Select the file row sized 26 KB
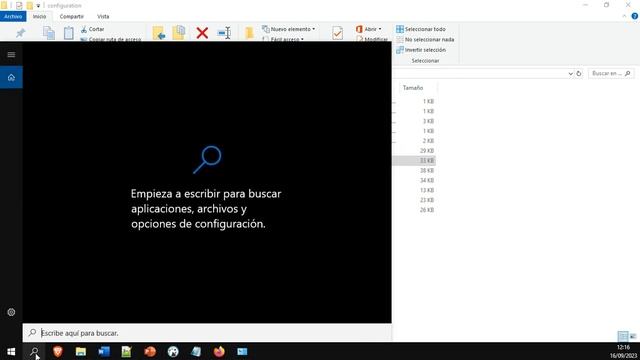640x360 pixels. click(414, 210)
